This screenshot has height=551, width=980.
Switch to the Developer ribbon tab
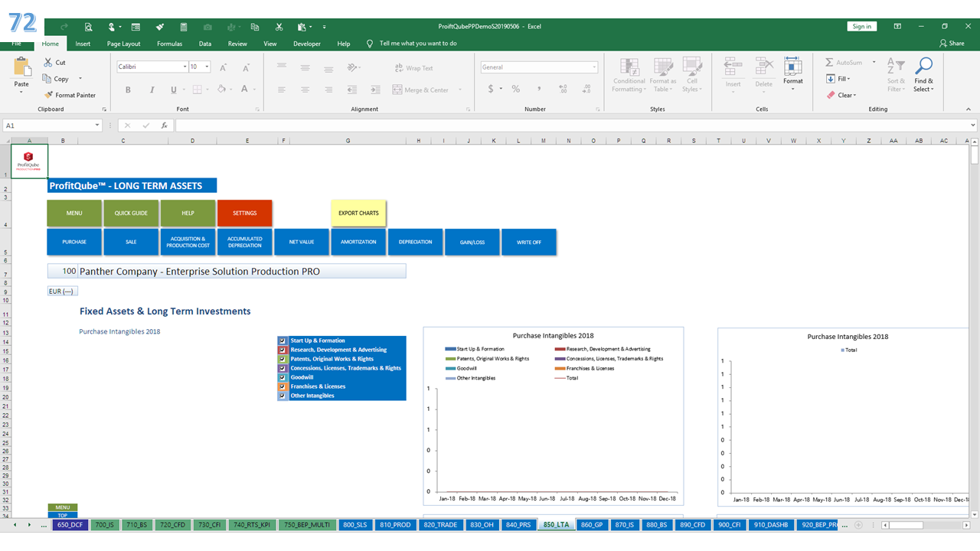point(307,44)
